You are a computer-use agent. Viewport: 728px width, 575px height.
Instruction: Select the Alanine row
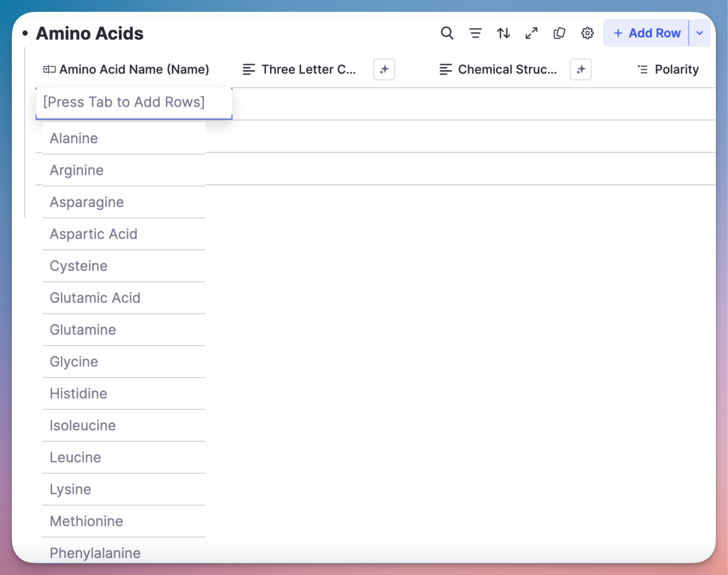click(x=74, y=138)
